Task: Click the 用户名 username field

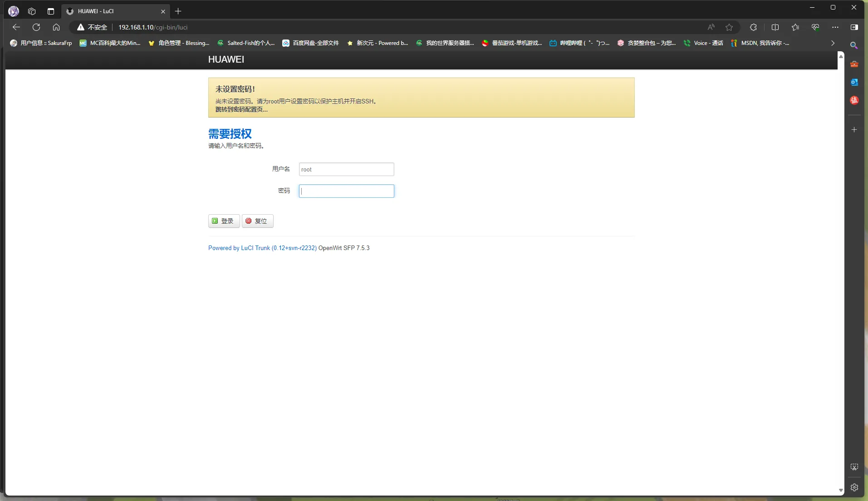Action: pyautogui.click(x=347, y=169)
